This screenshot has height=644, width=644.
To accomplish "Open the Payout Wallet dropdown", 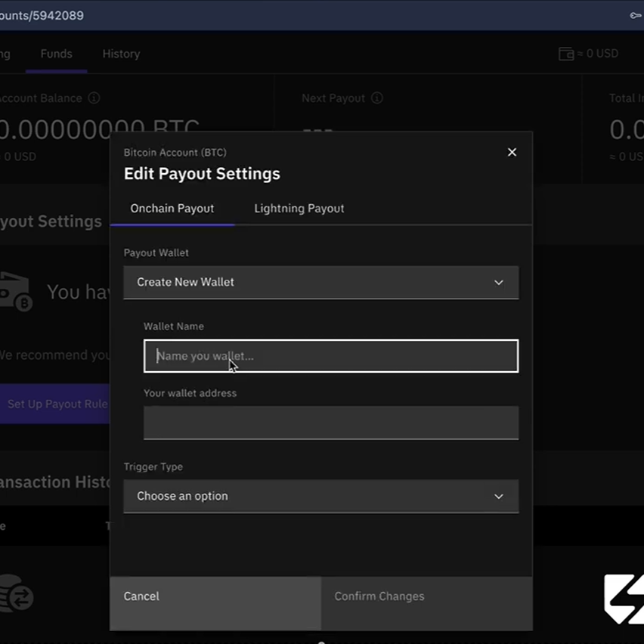I will tap(320, 282).
